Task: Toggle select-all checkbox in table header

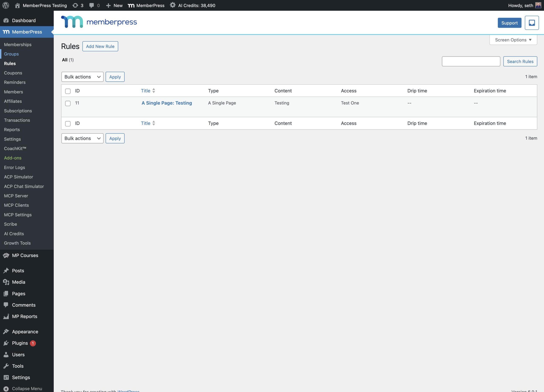Action: (x=68, y=91)
